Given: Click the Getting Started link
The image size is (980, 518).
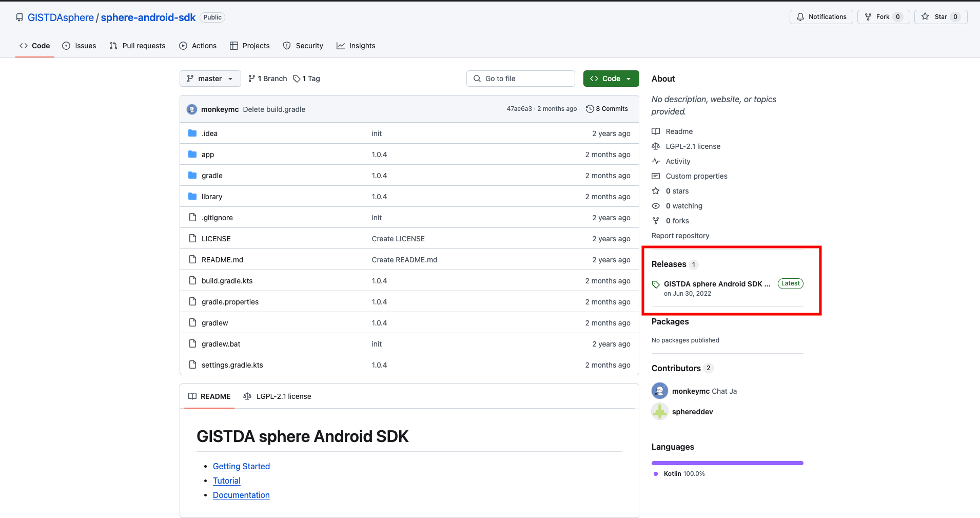Looking at the screenshot, I should (241, 466).
